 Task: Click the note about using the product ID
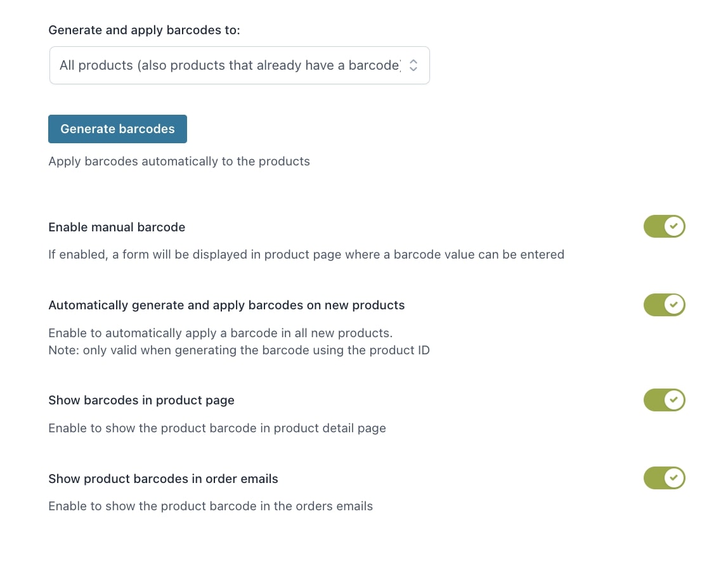[x=239, y=351]
